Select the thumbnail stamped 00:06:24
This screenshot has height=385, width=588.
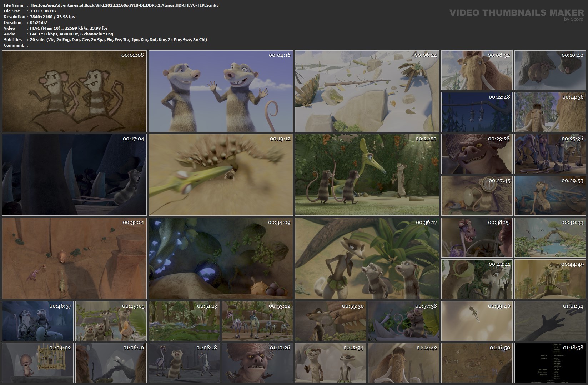pos(367,91)
